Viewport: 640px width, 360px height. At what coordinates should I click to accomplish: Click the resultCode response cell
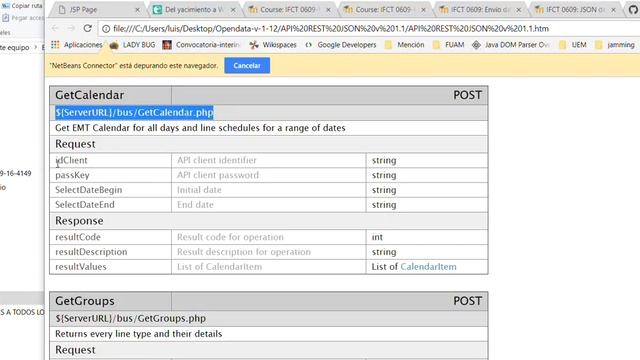coord(110,237)
